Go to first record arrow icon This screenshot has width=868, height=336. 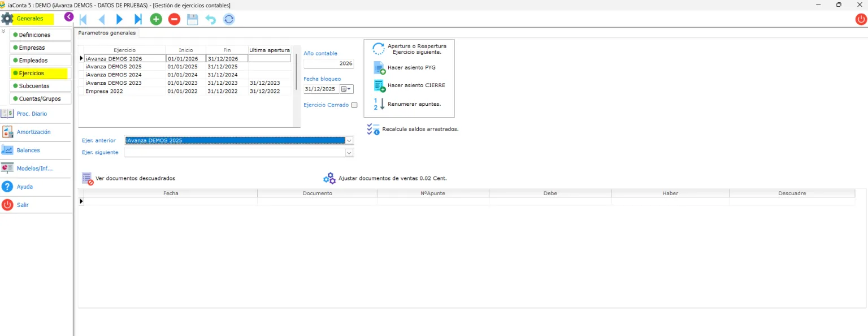click(x=83, y=19)
